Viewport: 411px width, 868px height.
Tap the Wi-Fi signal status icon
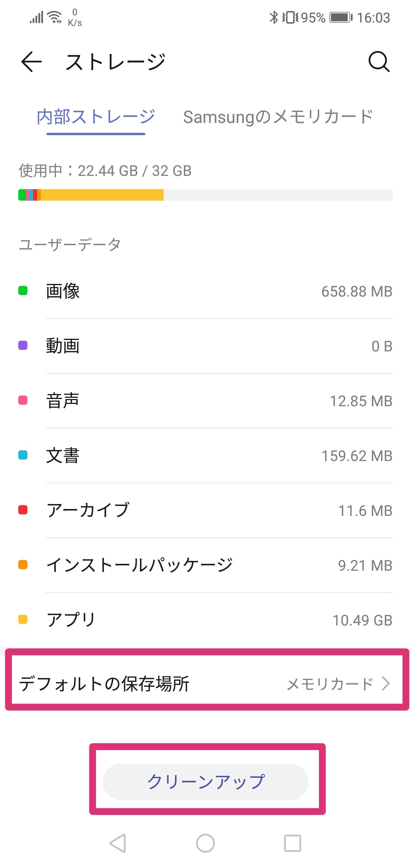pos(55,18)
